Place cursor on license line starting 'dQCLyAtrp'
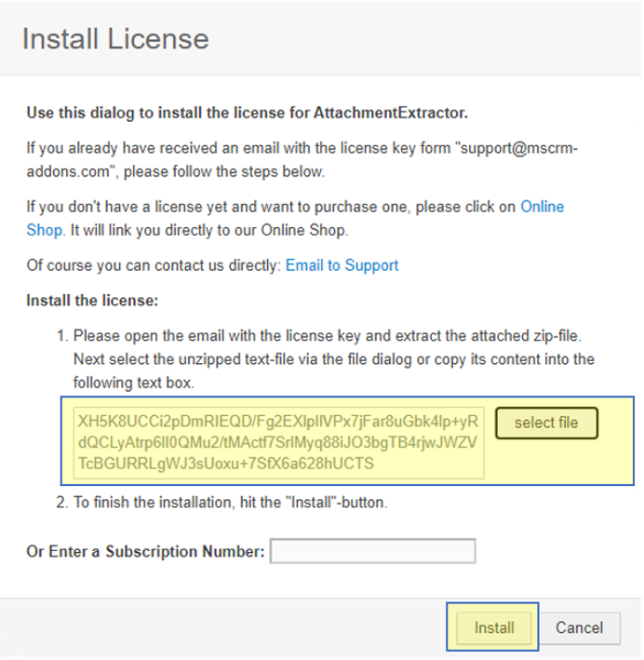 [277, 442]
